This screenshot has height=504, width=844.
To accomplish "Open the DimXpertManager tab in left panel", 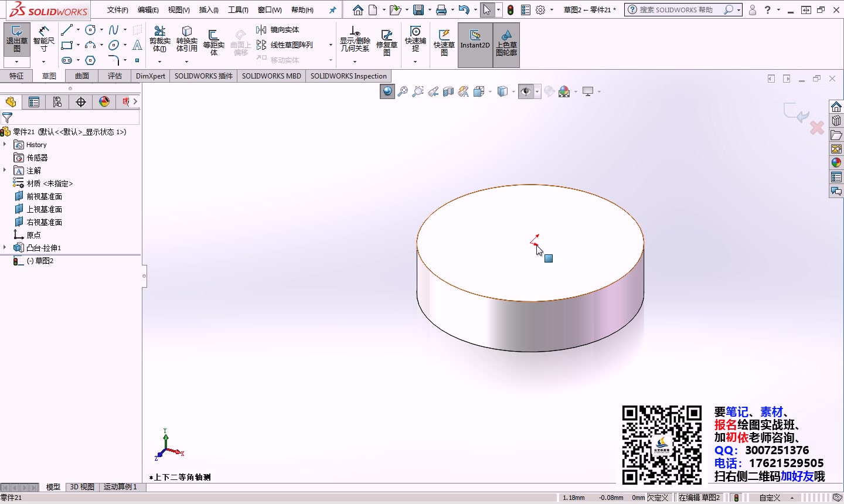I will [81, 102].
